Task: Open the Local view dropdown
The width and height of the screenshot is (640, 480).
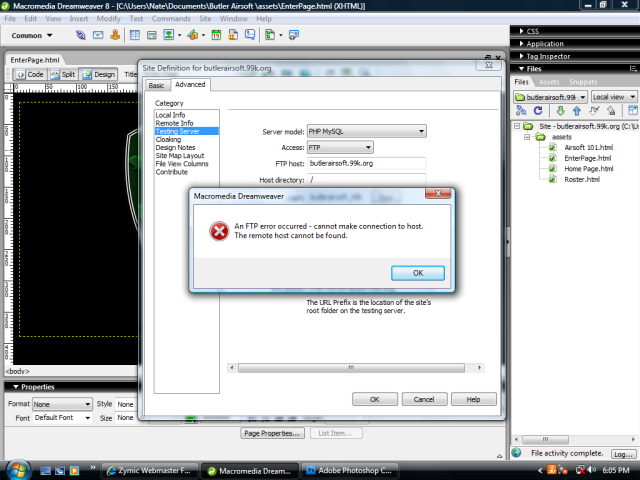Action: 614,97
